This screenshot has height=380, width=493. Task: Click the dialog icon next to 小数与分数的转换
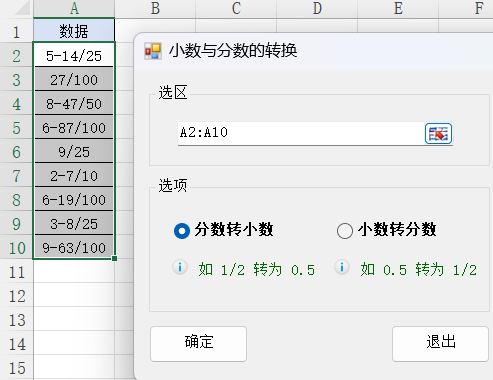(153, 51)
